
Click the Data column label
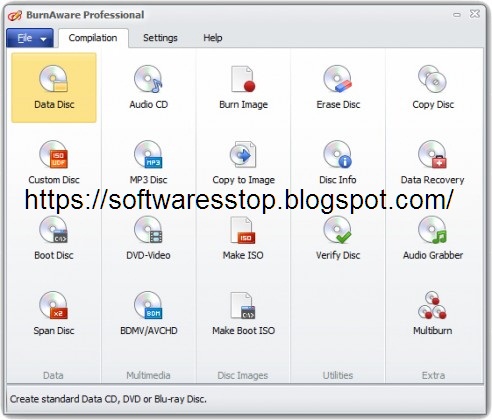click(53, 376)
